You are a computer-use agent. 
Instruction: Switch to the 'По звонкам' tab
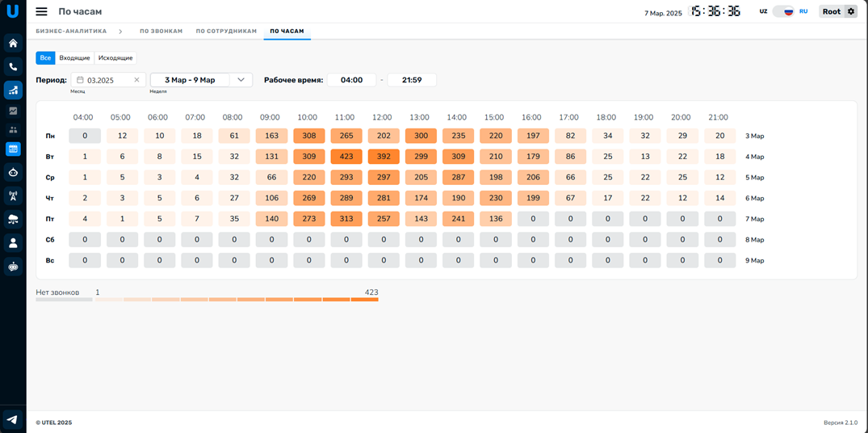tap(161, 31)
